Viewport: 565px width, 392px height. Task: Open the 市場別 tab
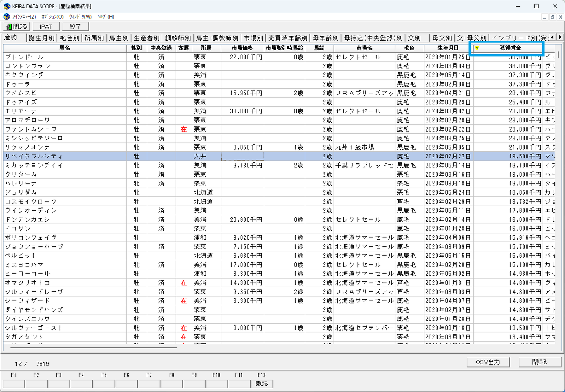point(254,38)
